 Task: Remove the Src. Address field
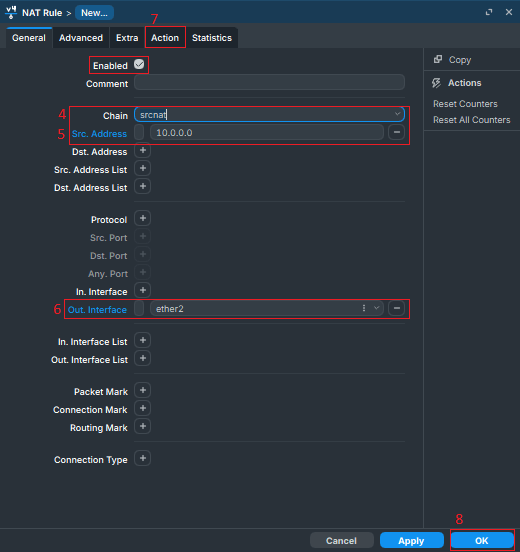tap(396, 132)
